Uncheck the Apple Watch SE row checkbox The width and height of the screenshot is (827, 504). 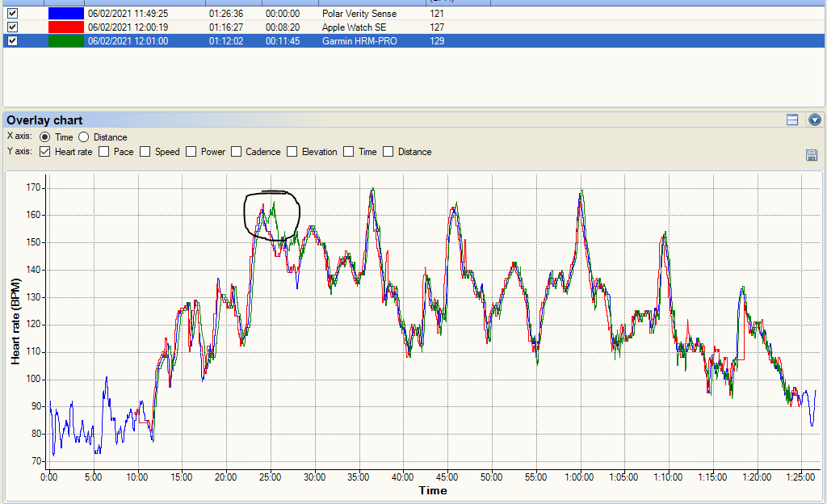coord(13,27)
